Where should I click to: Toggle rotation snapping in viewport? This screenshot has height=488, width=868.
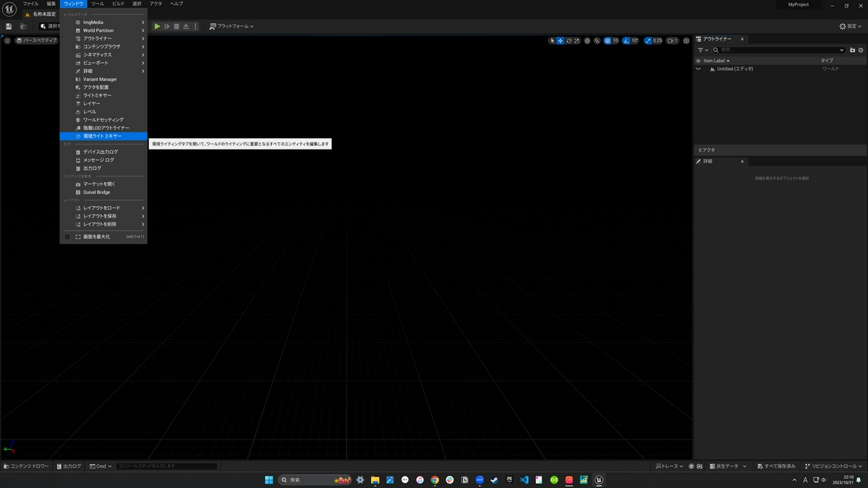coord(626,40)
